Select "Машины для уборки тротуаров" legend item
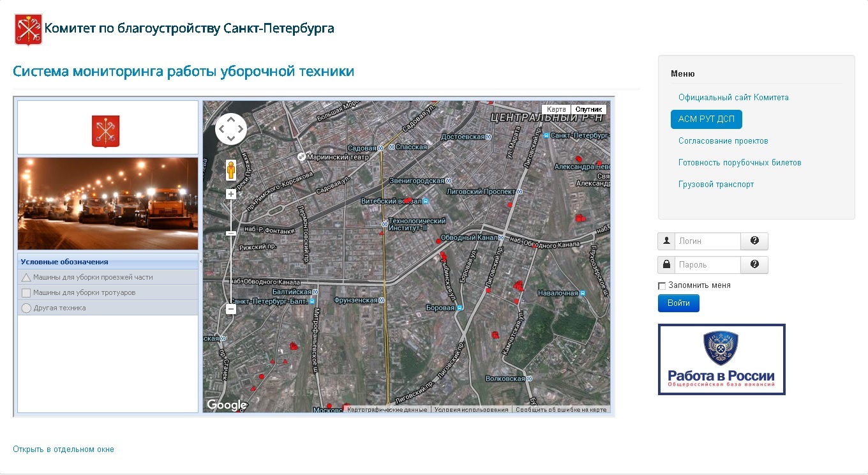 coord(84,292)
